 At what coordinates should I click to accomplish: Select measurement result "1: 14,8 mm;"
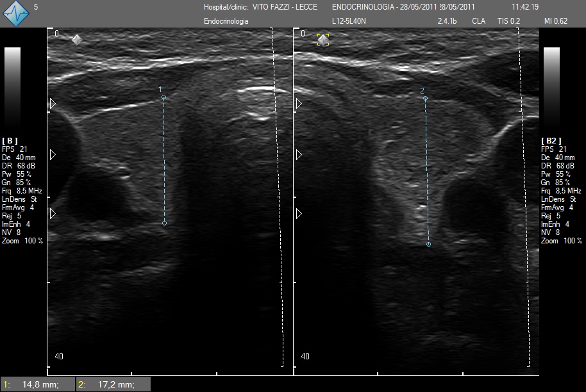[x=37, y=384]
